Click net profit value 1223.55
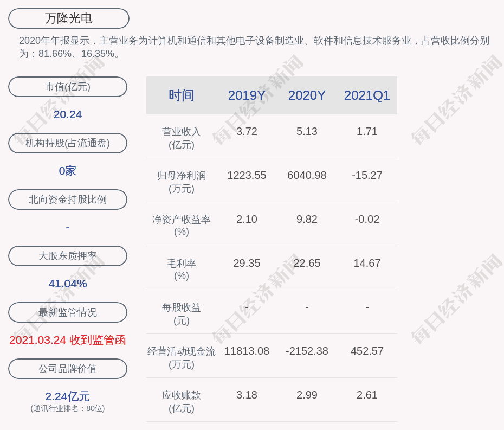The image size is (504, 430). click(247, 175)
